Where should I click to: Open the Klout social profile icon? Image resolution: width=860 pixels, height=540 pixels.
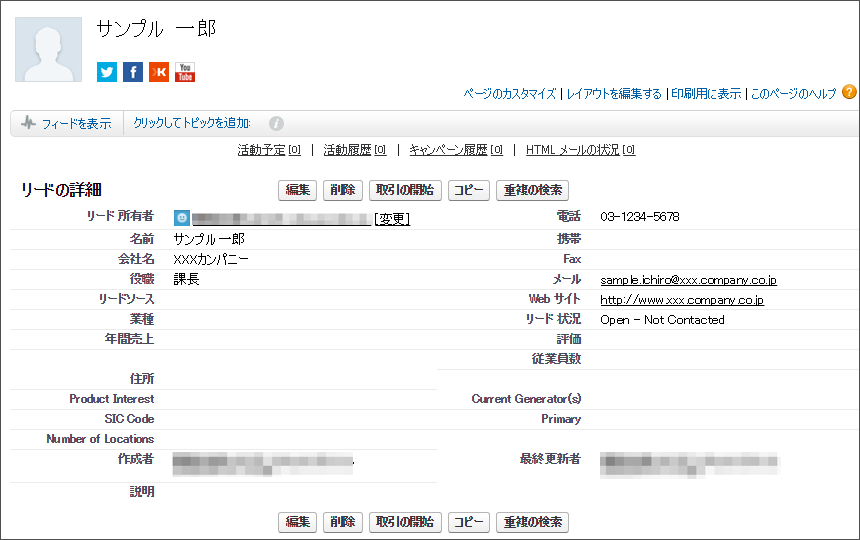[159, 72]
